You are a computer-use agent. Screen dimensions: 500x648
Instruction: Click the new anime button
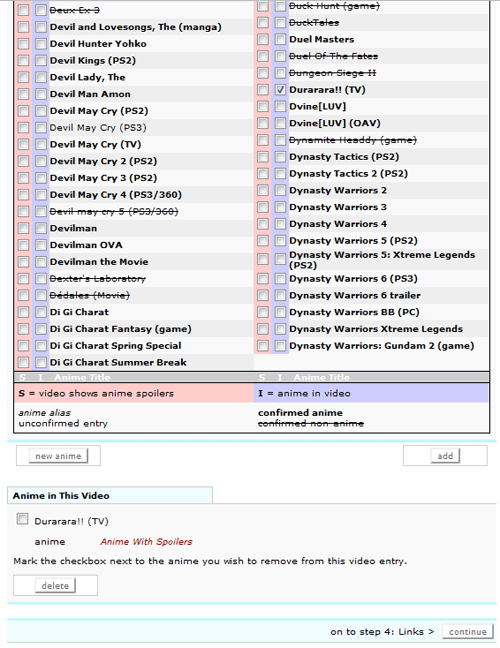[x=58, y=456]
